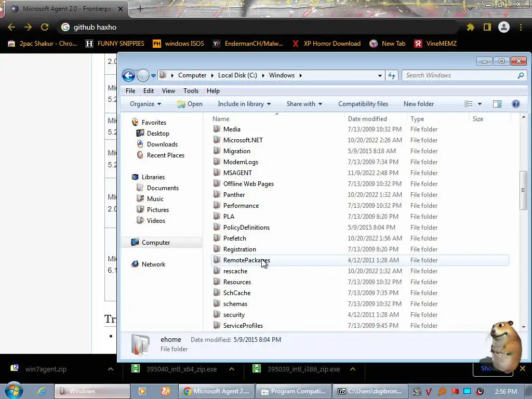532x399 pixels.
Task: Select the Microsoft.NET folder
Action: (243, 140)
